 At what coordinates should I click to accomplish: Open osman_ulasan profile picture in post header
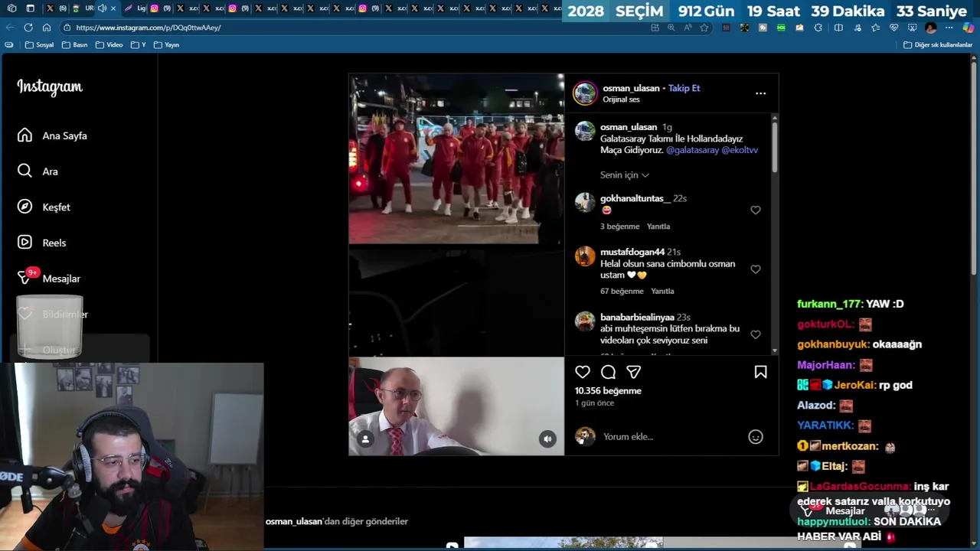coord(585,93)
